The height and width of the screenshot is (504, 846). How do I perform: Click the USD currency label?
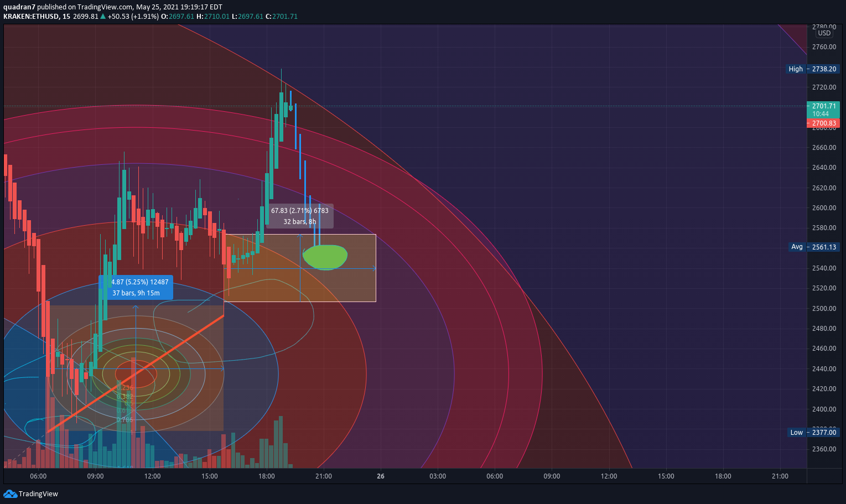[824, 33]
